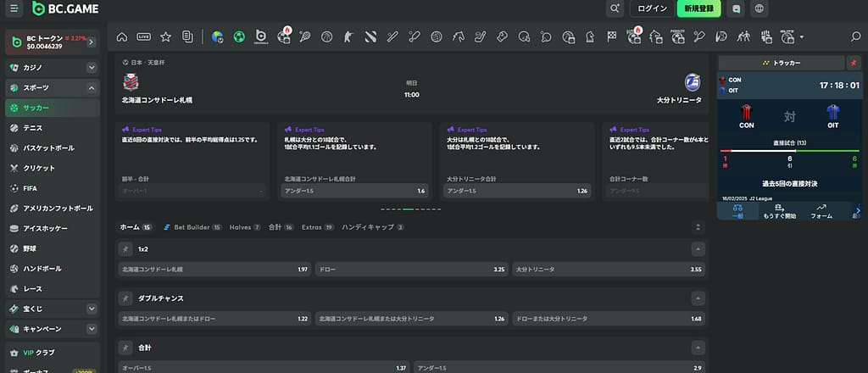Select the checkered racing flag icon
Viewport: 868px width, 373px height.
pyautogui.click(x=612, y=37)
